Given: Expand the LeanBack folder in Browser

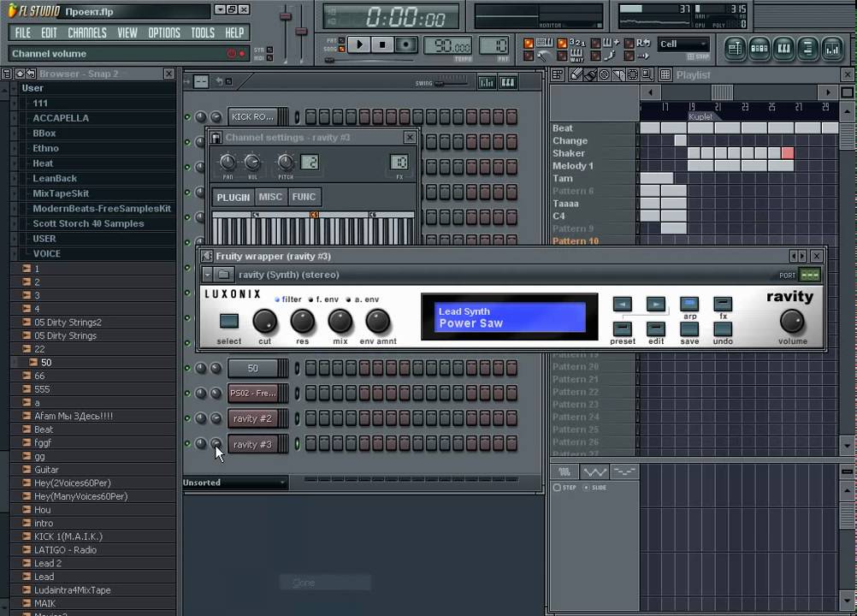Looking at the screenshot, I should coord(55,178).
